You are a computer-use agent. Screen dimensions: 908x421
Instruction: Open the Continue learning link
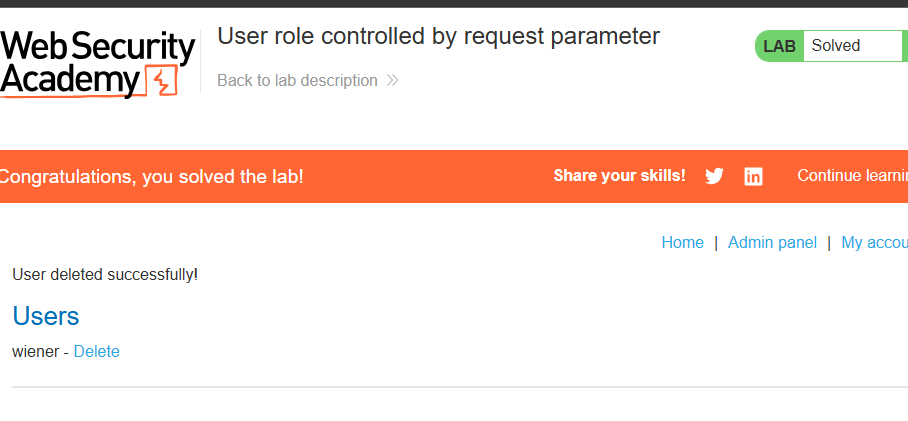click(x=852, y=175)
